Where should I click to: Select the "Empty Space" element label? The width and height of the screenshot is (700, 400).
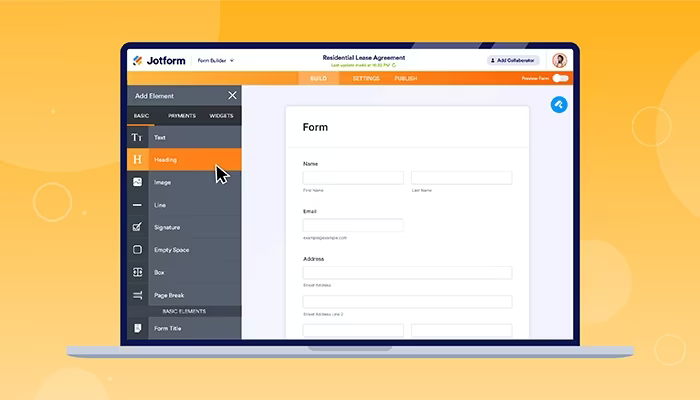(171, 250)
